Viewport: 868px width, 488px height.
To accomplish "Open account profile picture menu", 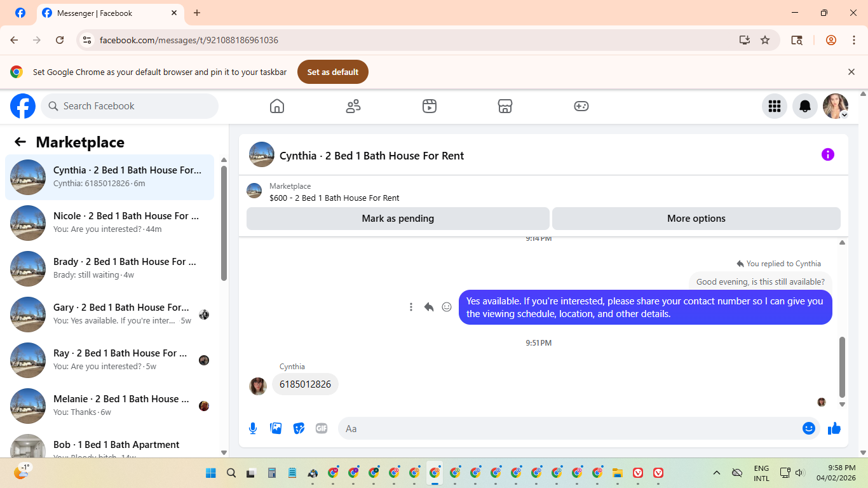I will [836, 106].
